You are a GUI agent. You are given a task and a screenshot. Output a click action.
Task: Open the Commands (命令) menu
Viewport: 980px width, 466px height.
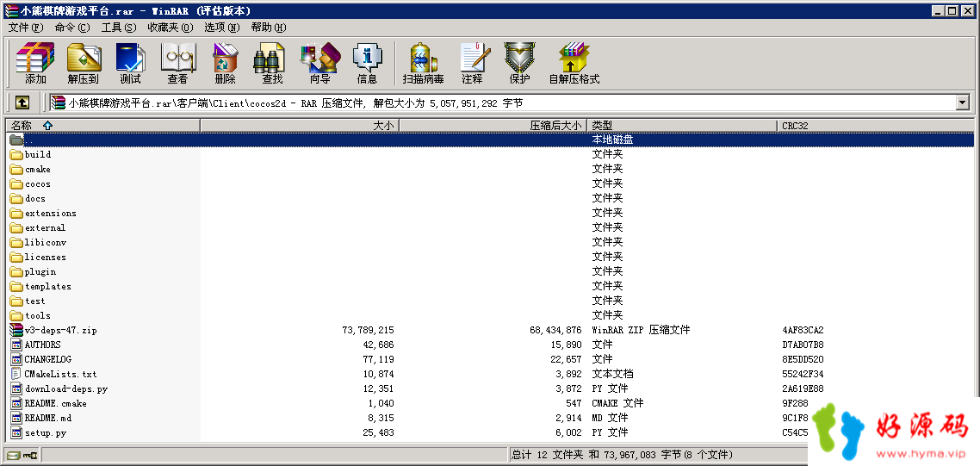coord(71,28)
